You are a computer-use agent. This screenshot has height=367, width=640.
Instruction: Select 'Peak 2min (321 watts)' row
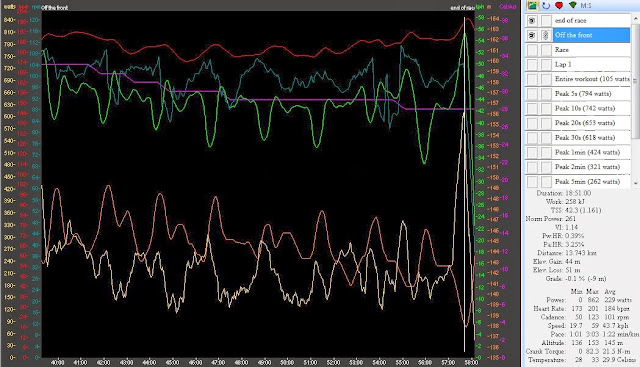(591, 167)
